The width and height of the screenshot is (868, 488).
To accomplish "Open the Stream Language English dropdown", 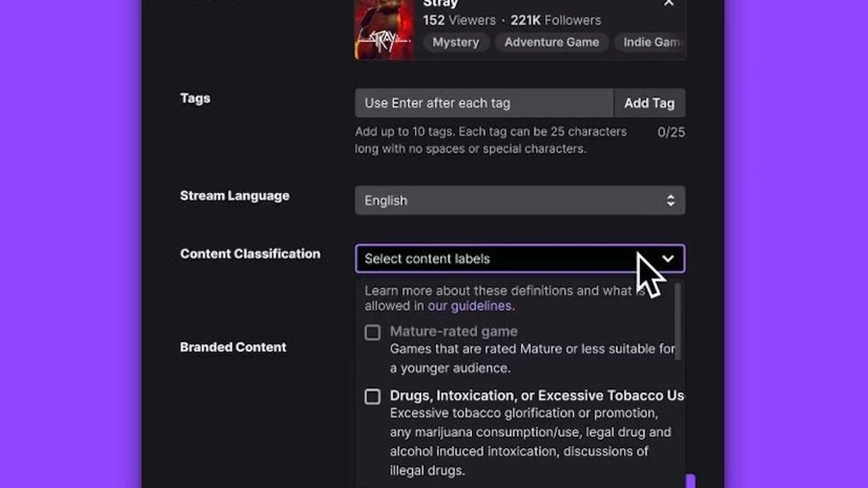I will [519, 201].
